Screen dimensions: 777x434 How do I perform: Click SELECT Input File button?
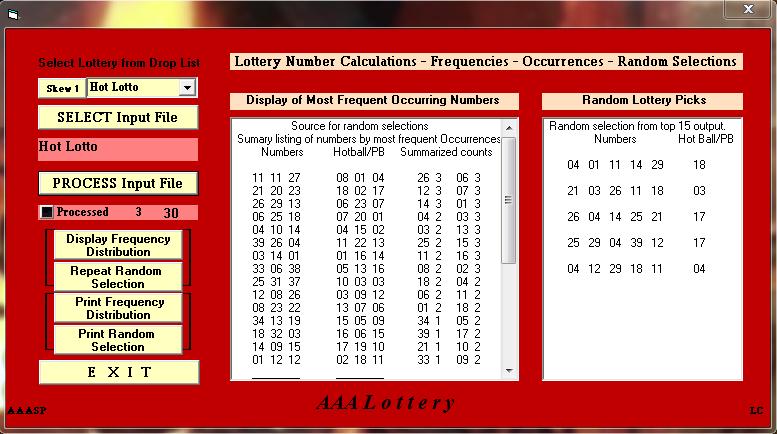[x=118, y=117]
